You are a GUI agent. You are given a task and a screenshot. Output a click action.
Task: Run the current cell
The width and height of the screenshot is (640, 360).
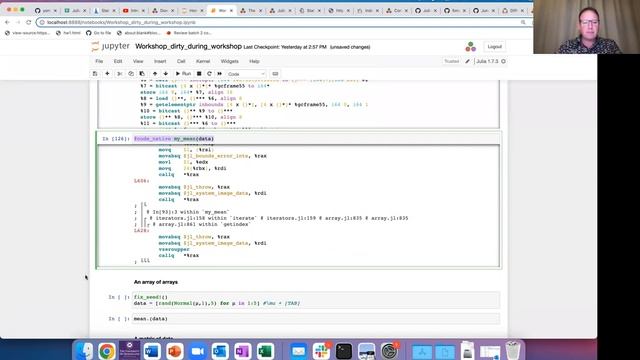183,74
